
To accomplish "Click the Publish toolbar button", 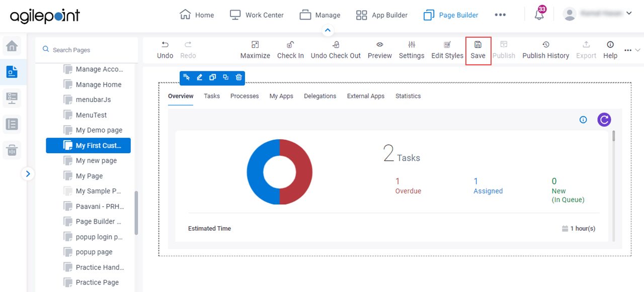I will point(504,50).
